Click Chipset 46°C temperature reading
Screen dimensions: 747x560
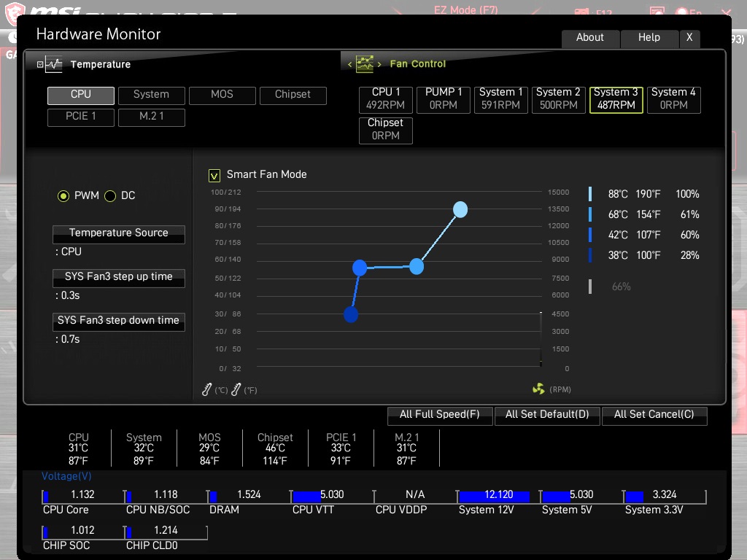(275, 448)
